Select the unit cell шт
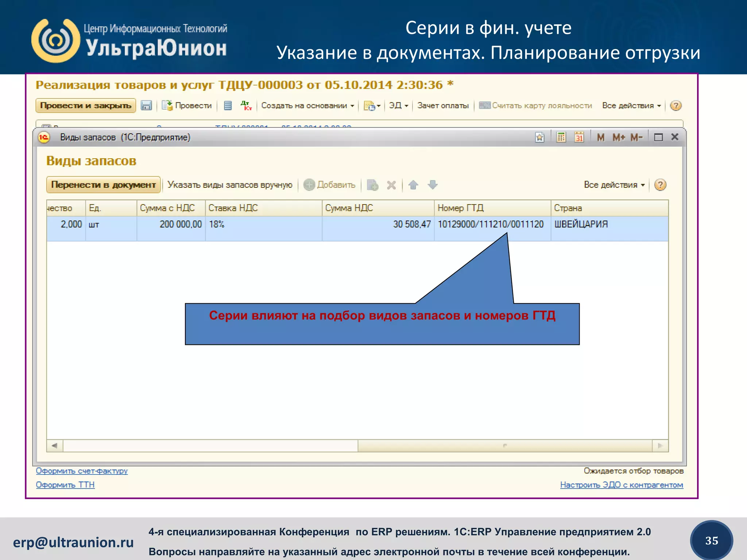747x560 pixels. [x=111, y=229]
